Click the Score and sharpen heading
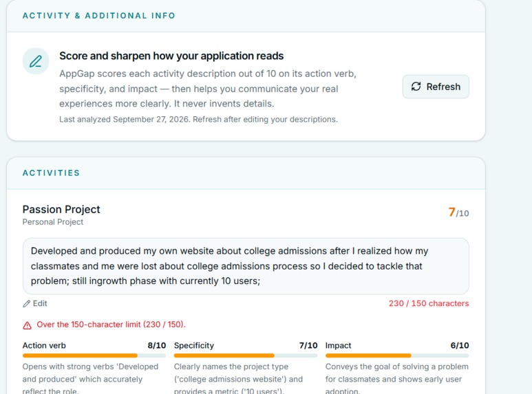Screen dimensions: 532x394 [171, 56]
